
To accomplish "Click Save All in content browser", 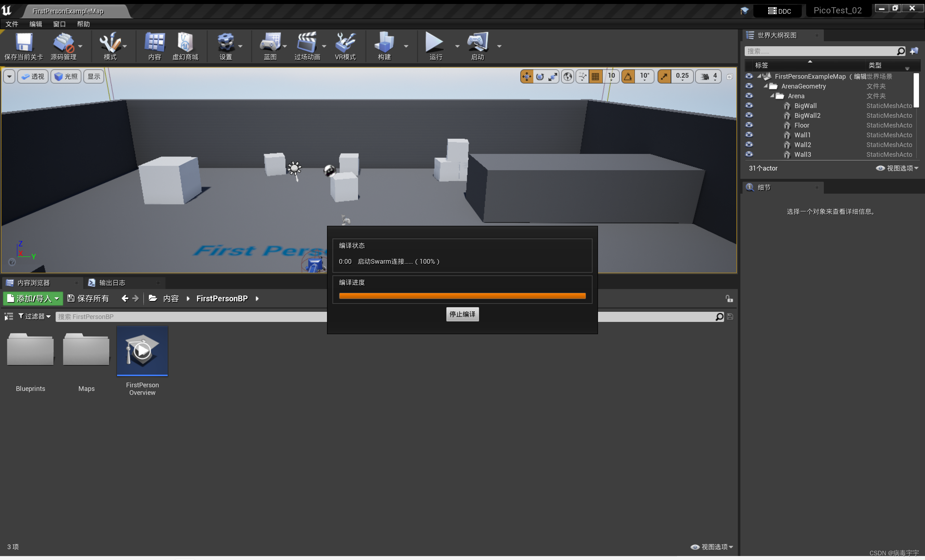I will pos(88,298).
